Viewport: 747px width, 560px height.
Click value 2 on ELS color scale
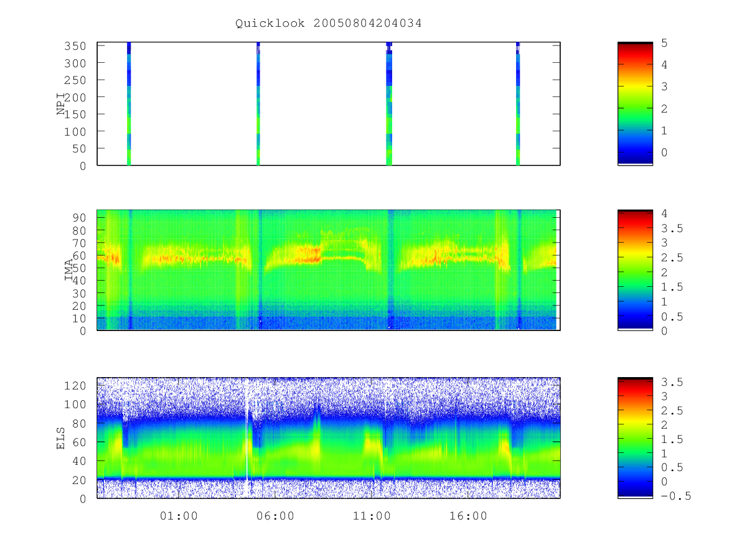tap(664, 425)
